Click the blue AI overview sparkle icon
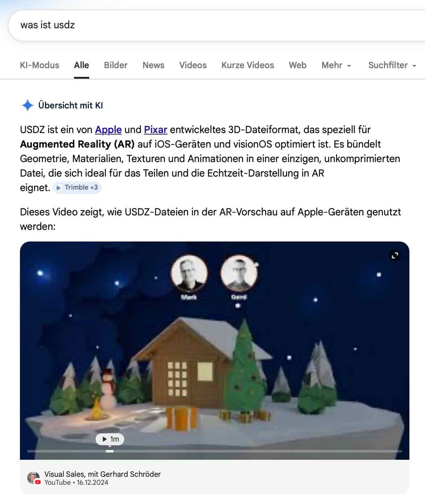 tap(28, 106)
